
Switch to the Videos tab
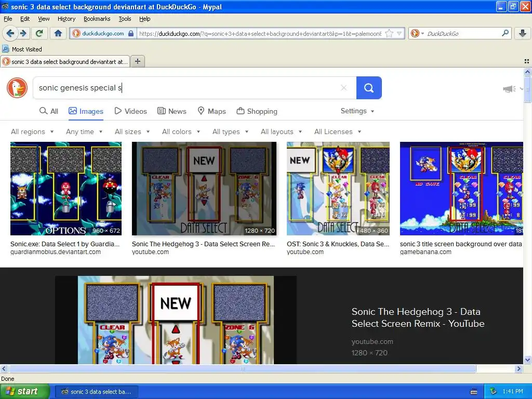130,111
